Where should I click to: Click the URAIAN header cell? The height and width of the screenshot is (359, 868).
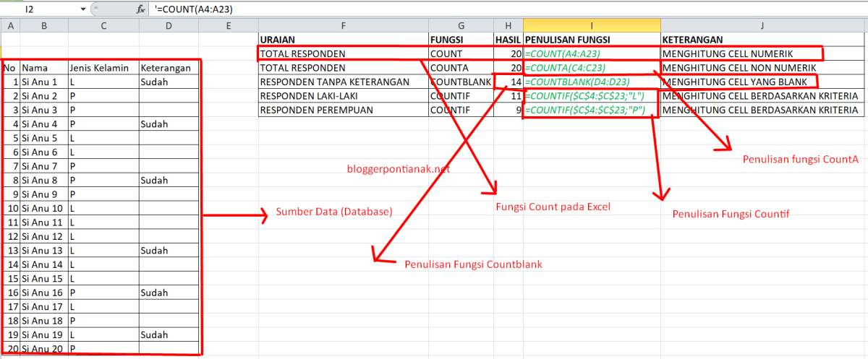coord(343,40)
